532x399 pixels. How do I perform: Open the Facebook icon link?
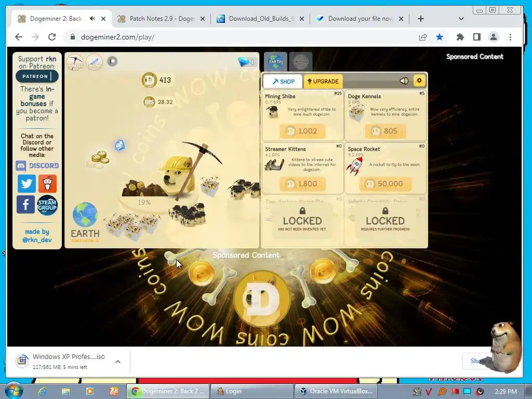coord(26,205)
